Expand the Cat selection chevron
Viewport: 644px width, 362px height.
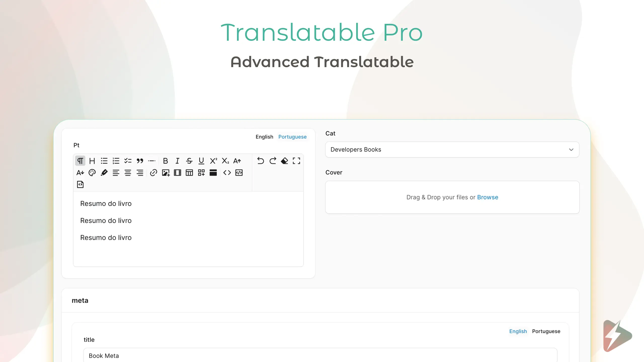(x=571, y=150)
